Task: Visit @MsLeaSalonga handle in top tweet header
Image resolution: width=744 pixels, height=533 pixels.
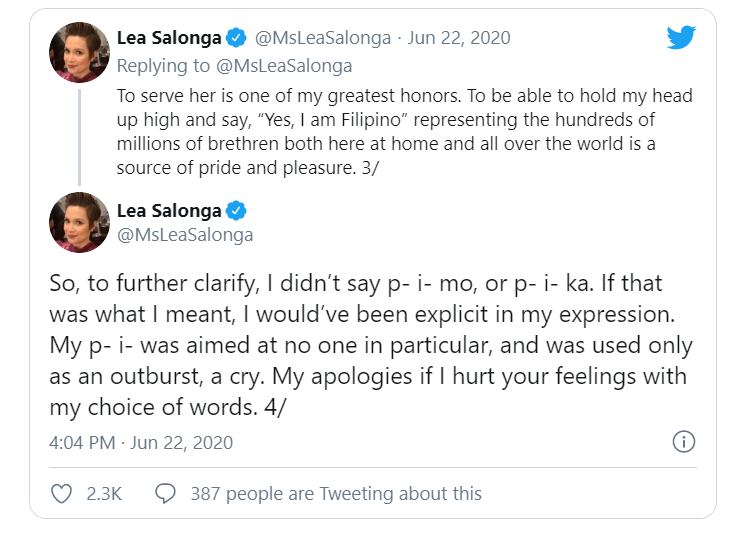Action: 323,38
